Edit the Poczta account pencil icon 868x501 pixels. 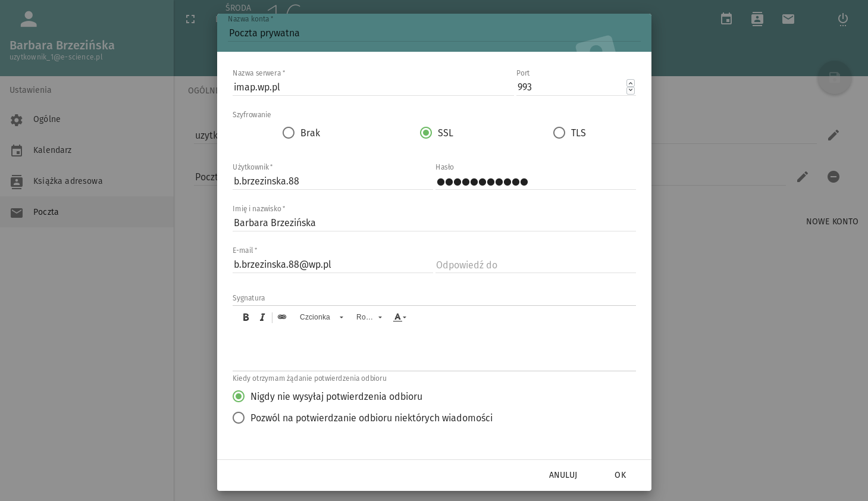[x=803, y=177]
